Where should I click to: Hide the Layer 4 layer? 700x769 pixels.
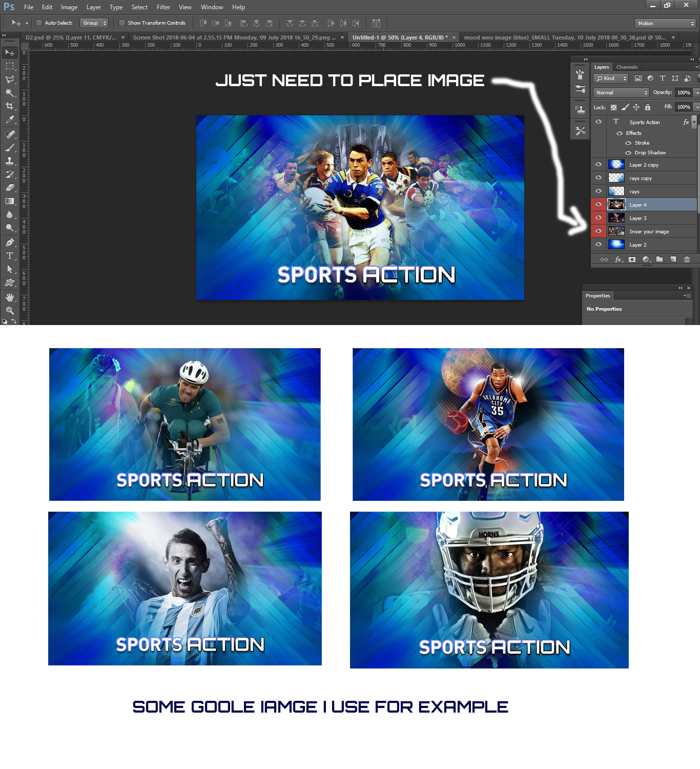pyautogui.click(x=599, y=204)
